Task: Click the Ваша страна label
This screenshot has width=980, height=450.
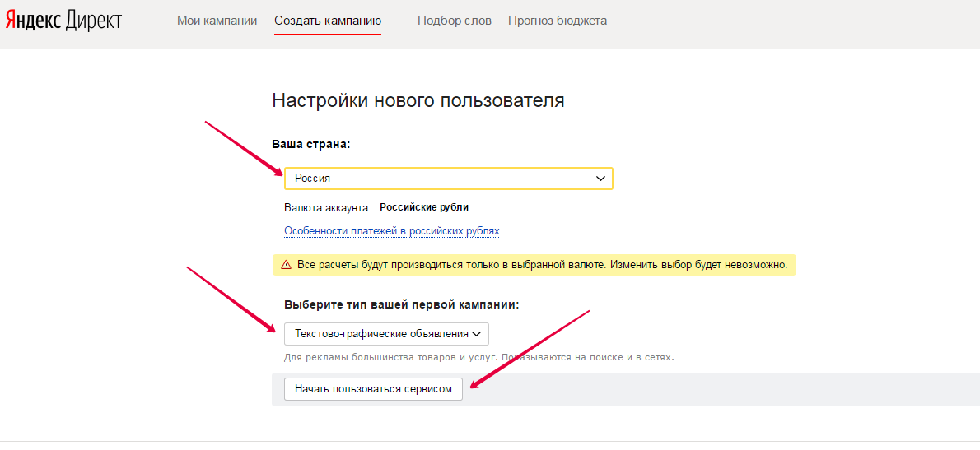Action: pyautogui.click(x=311, y=143)
